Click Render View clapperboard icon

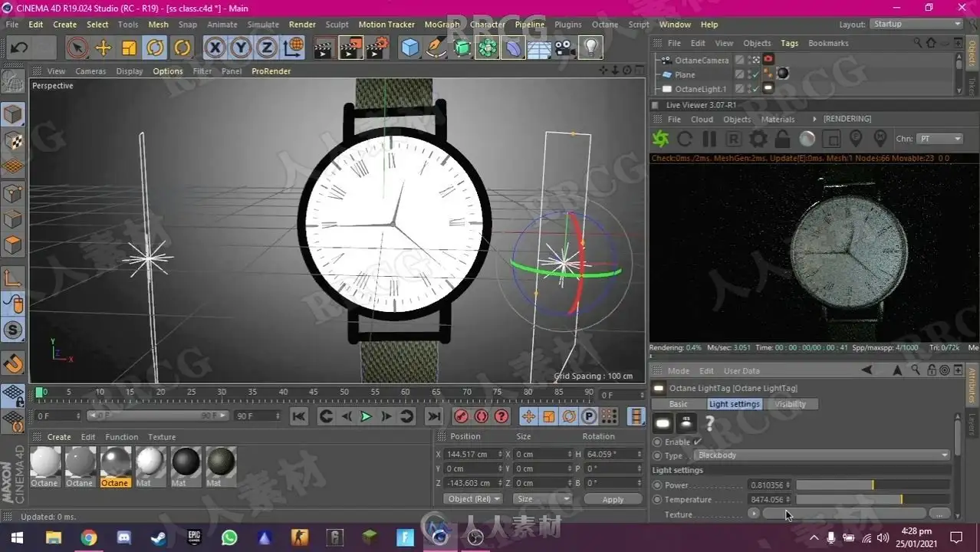[x=324, y=48]
